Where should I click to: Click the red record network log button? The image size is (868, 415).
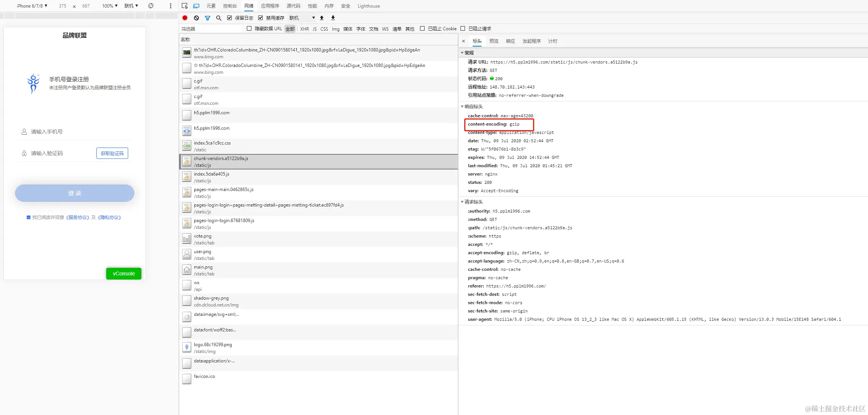point(185,18)
